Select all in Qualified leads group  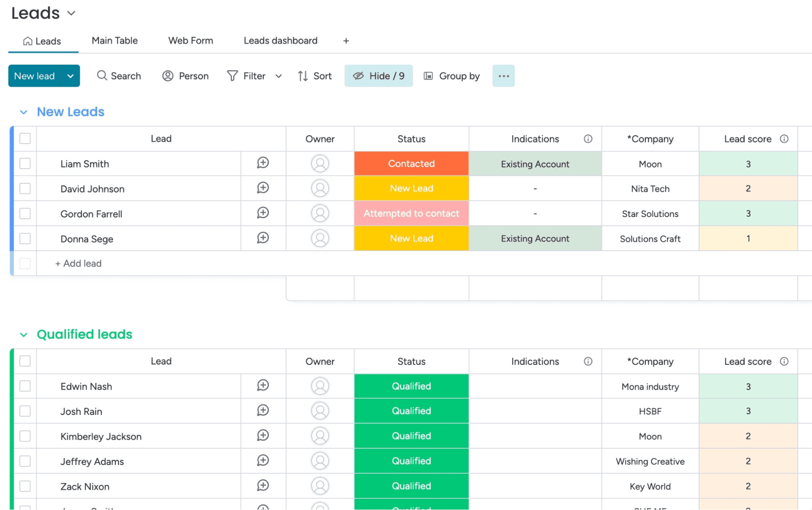[x=25, y=361]
